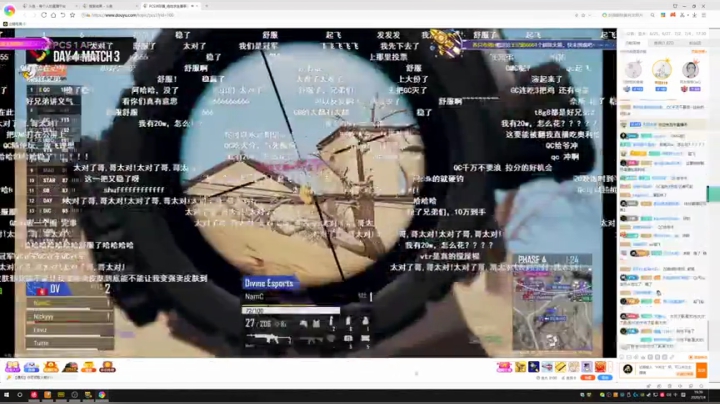
Task: Click the browser search magnifier icon
Action: (652, 15)
